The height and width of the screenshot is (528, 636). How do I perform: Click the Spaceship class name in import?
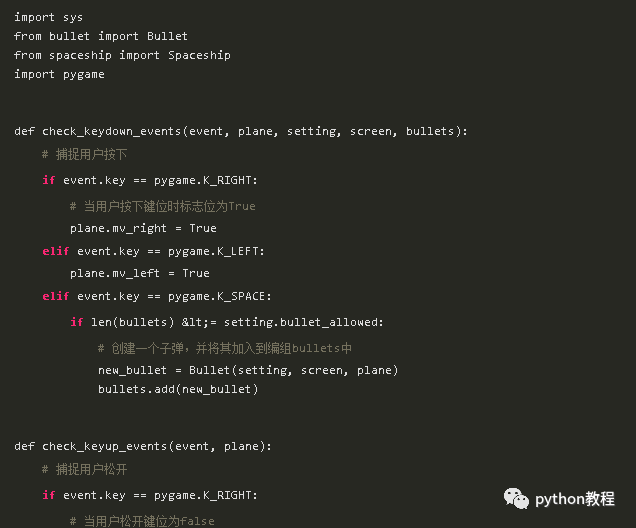[x=199, y=55]
